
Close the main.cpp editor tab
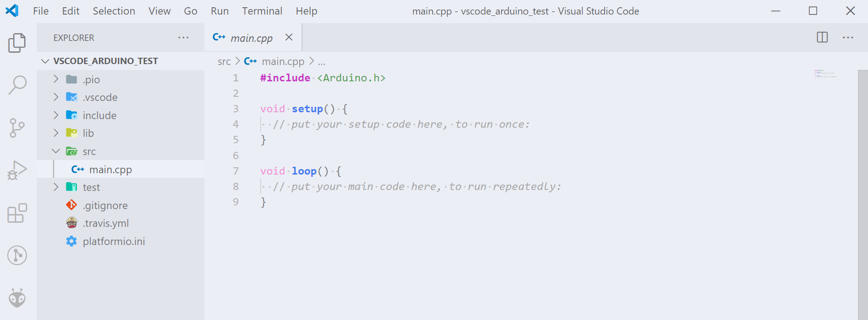click(289, 37)
